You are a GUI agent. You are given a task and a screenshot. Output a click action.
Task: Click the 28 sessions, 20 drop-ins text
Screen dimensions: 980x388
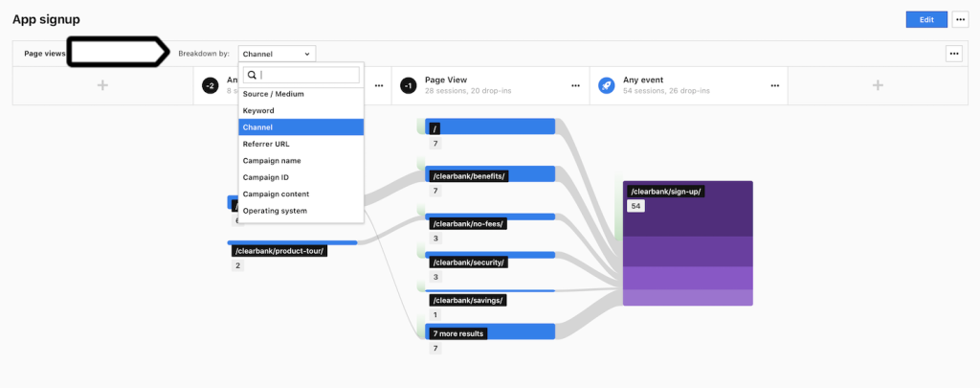click(x=468, y=91)
